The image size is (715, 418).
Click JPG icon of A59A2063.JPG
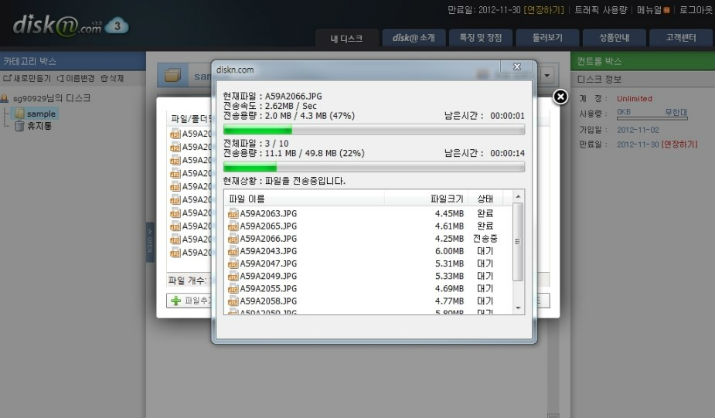click(x=233, y=213)
